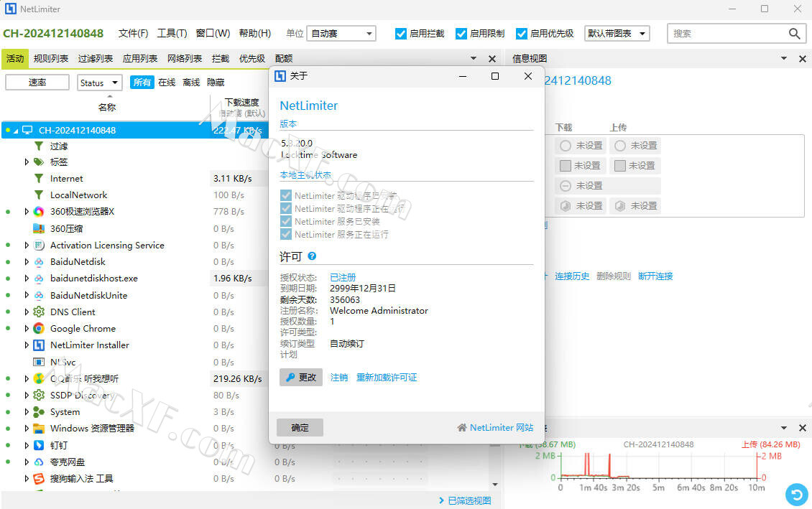The width and height of the screenshot is (812, 509).
Task: Click the refresh button in the chart corner
Action: click(797, 495)
